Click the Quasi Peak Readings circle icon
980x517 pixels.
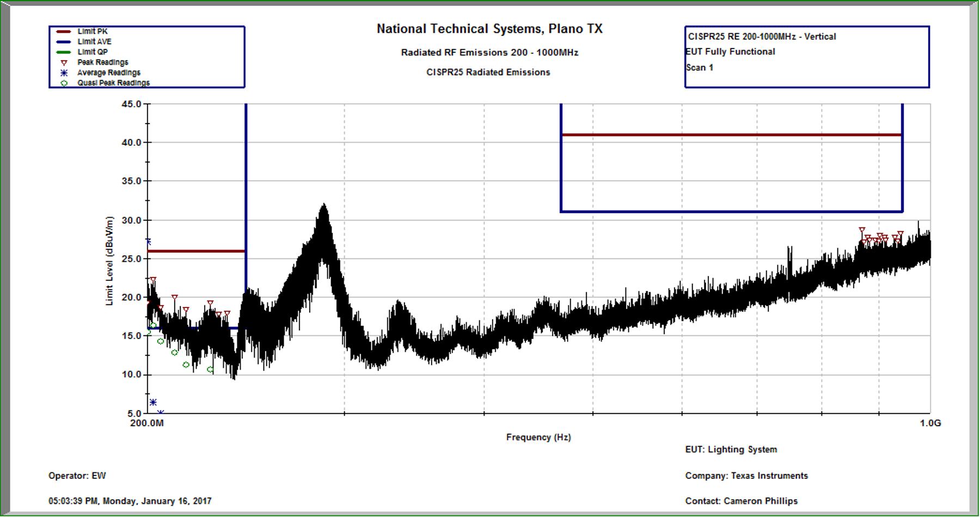(x=64, y=83)
